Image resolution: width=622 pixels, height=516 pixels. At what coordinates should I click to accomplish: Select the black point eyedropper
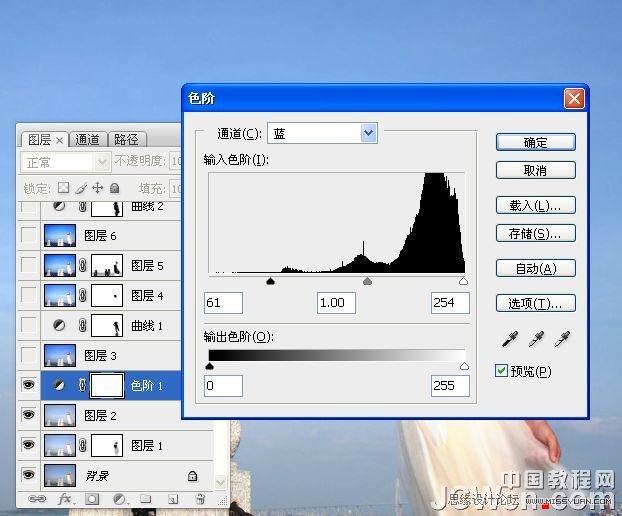510,339
